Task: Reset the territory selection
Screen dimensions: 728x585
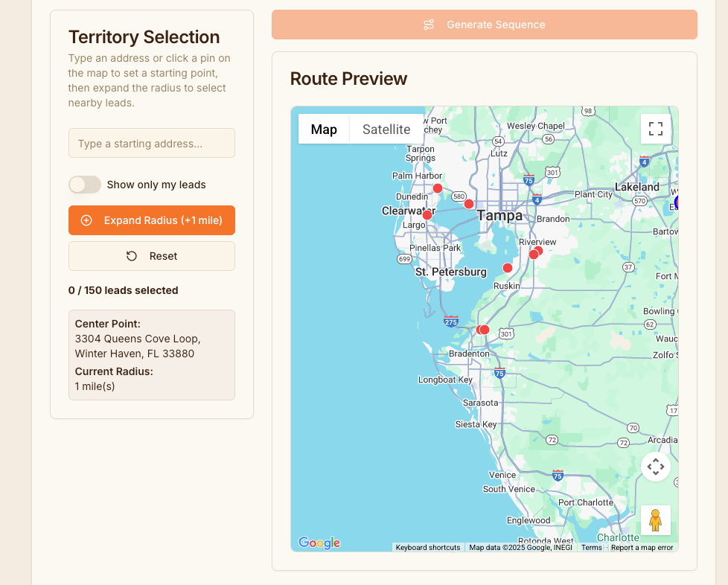Action: (x=152, y=256)
